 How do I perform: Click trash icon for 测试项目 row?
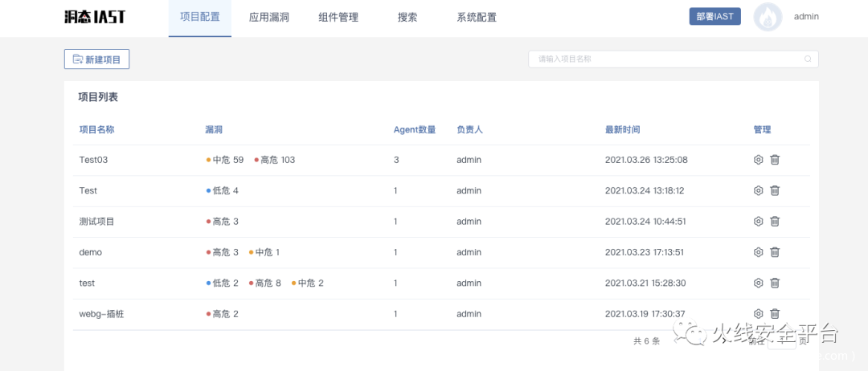pyautogui.click(x=775, y=222)
